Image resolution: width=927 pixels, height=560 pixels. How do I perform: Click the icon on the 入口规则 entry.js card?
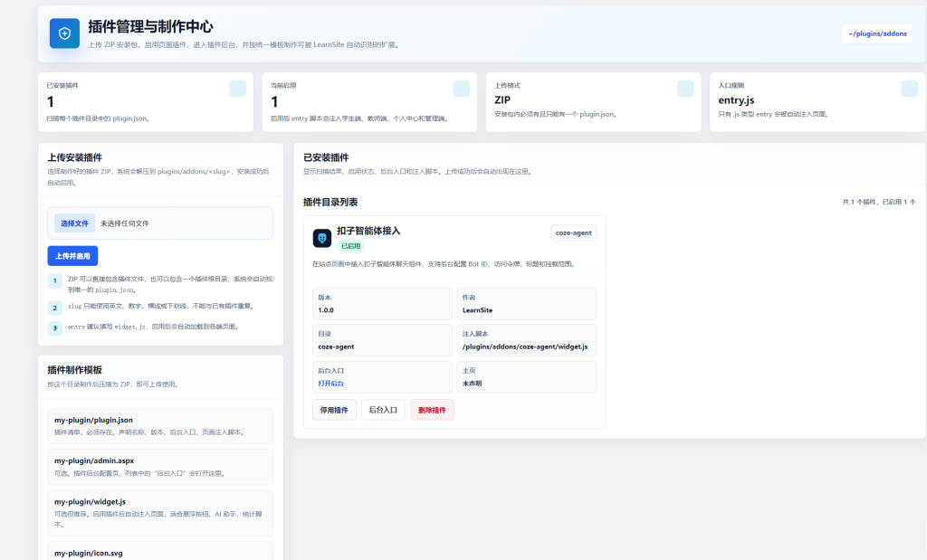(x=909, y=89)
